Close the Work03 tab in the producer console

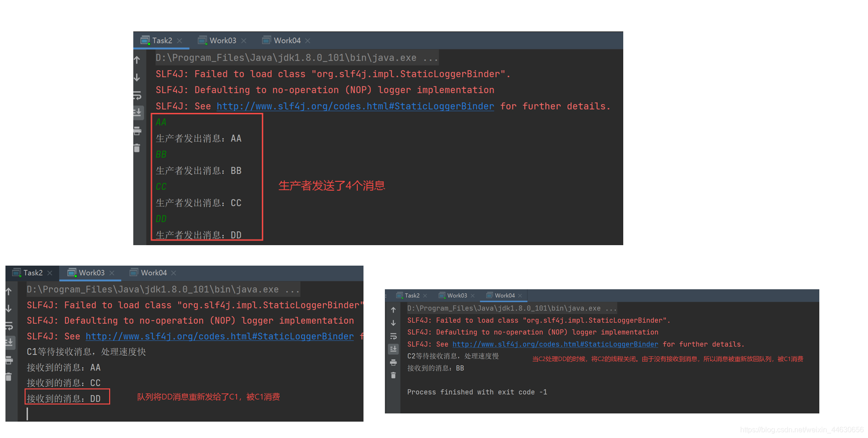[x=244, y=41]
